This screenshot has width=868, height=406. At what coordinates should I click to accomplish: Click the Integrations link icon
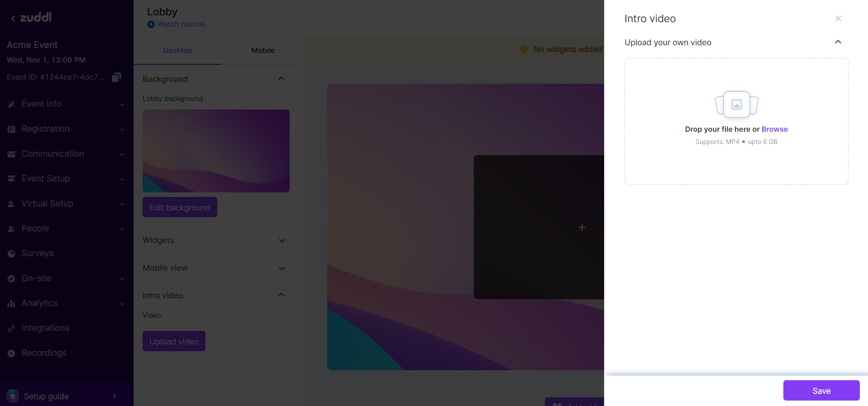[x=11, y=329]
